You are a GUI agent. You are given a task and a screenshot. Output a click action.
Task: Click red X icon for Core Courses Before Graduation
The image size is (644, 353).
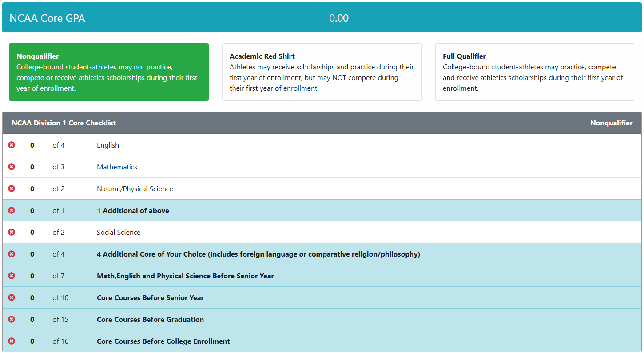[12, 319]
